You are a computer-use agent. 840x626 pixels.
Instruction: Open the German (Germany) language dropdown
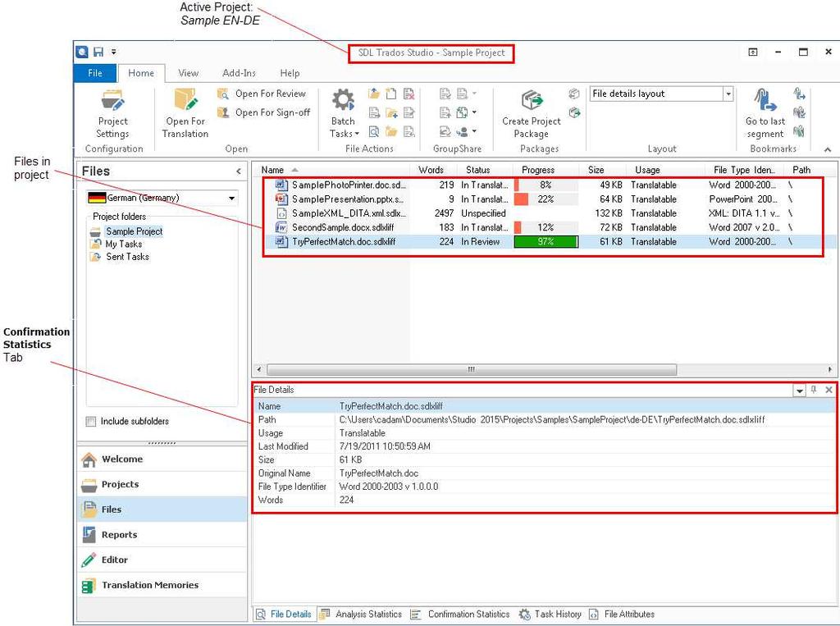231,199
